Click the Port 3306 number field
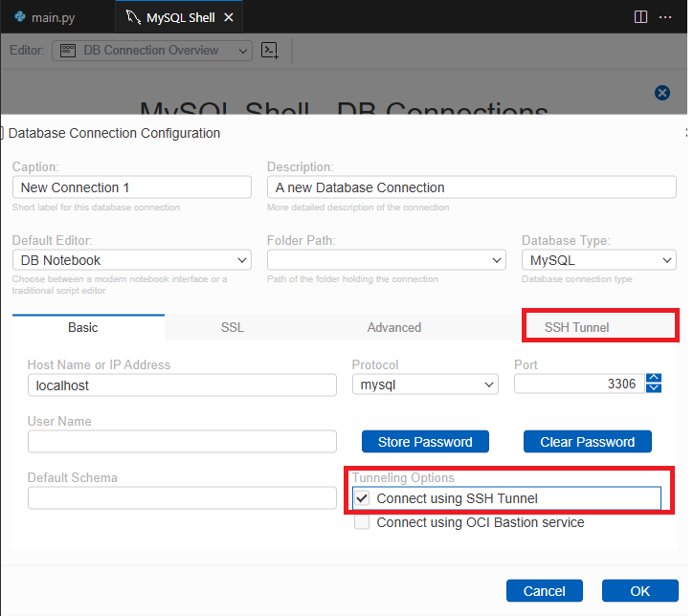694x616 pixels. 579,384
